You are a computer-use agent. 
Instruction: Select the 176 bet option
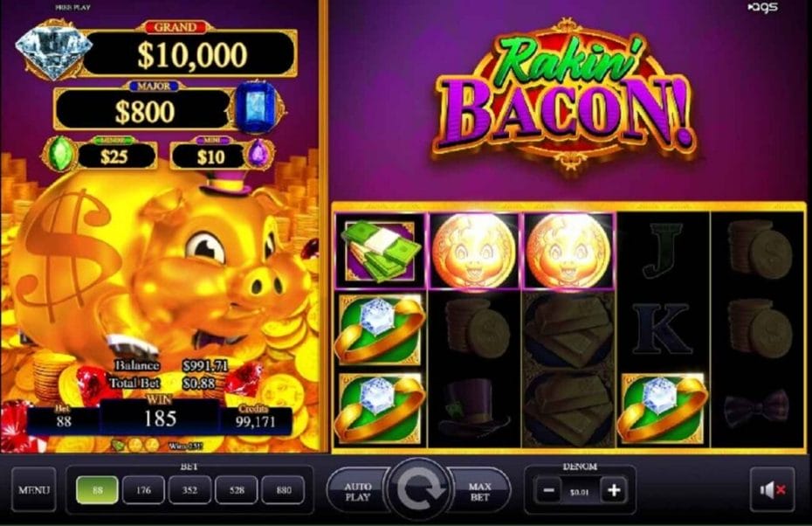(143, 489)
